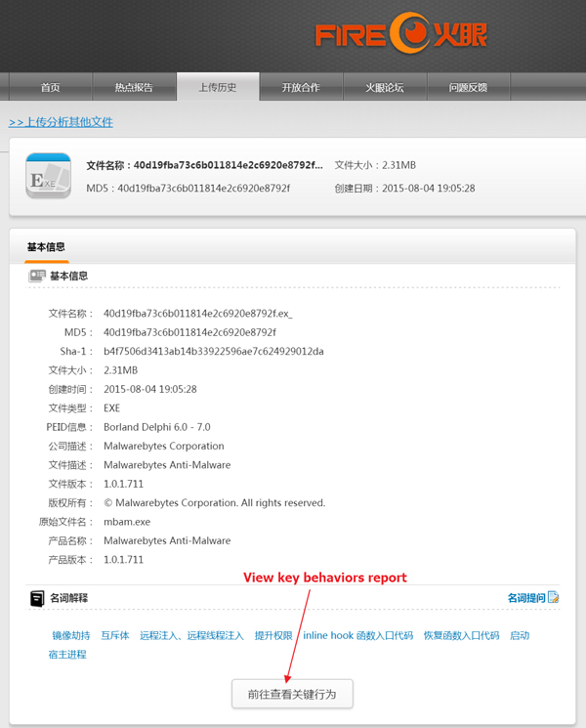Select the 基本信息 section tab
The image size is (586, 728).
tap(46, 247)
